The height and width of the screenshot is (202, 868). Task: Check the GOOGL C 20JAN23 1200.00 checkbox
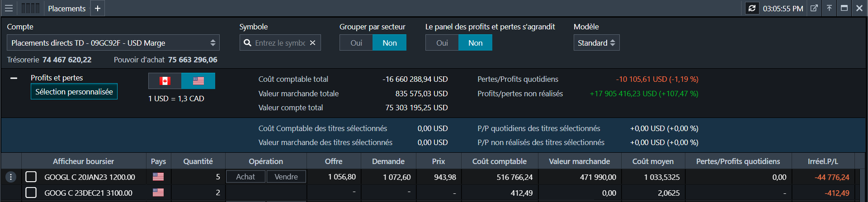(x=31, y=177)
